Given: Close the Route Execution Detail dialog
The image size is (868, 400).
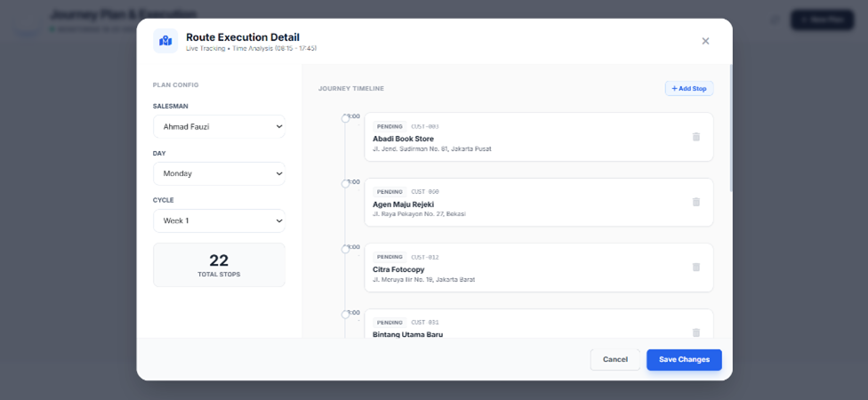Looking at the screenshot, I should pyautogui.click(x=705, y=41).
